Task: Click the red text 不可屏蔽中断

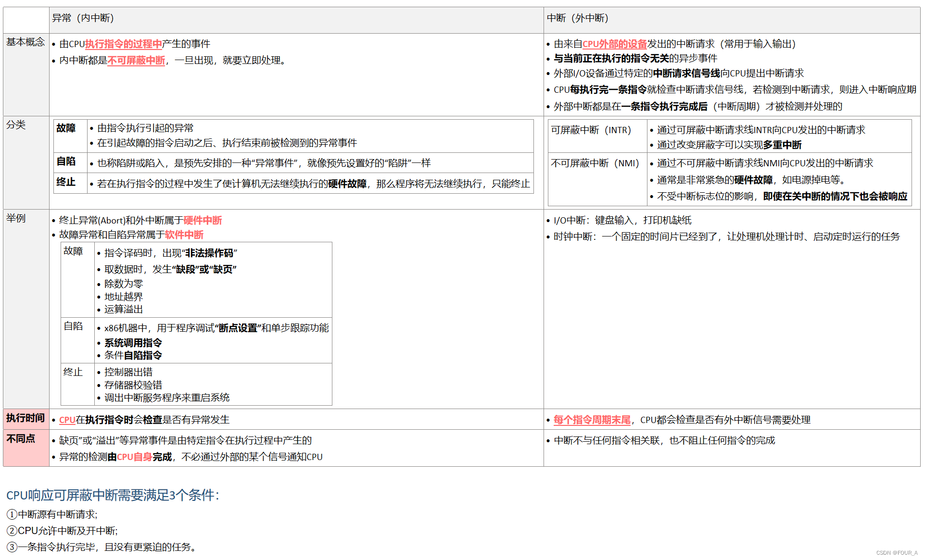Action: 136,61
